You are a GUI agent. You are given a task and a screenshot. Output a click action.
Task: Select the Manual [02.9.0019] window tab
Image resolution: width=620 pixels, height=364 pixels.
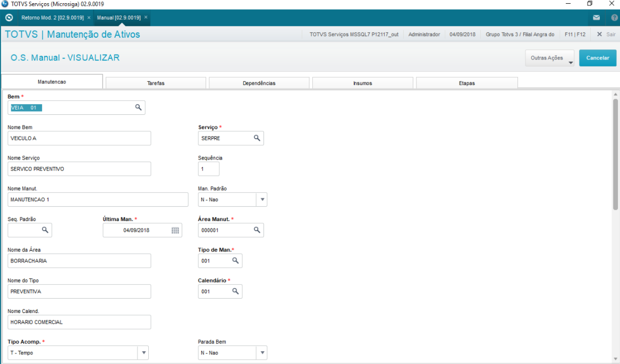tap(118, 18)
